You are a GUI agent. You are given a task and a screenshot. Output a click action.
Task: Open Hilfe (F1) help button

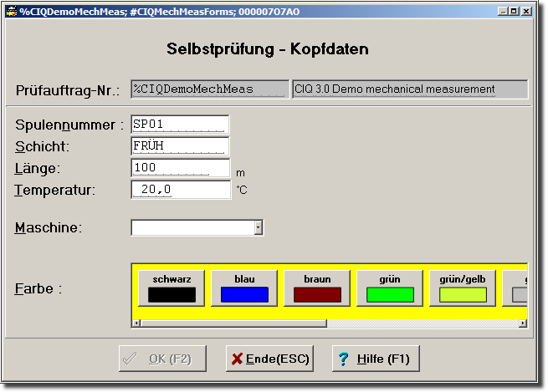point(375,359)
